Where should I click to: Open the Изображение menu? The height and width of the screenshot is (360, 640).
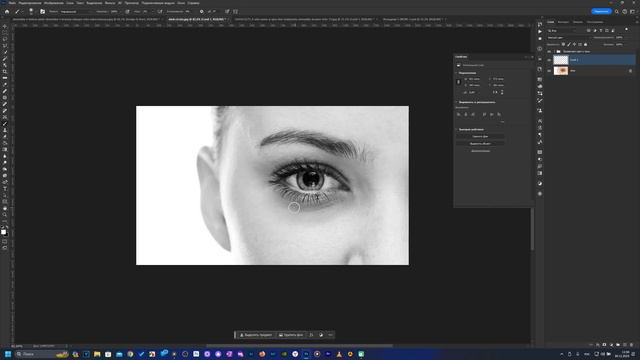coord(54,3)
